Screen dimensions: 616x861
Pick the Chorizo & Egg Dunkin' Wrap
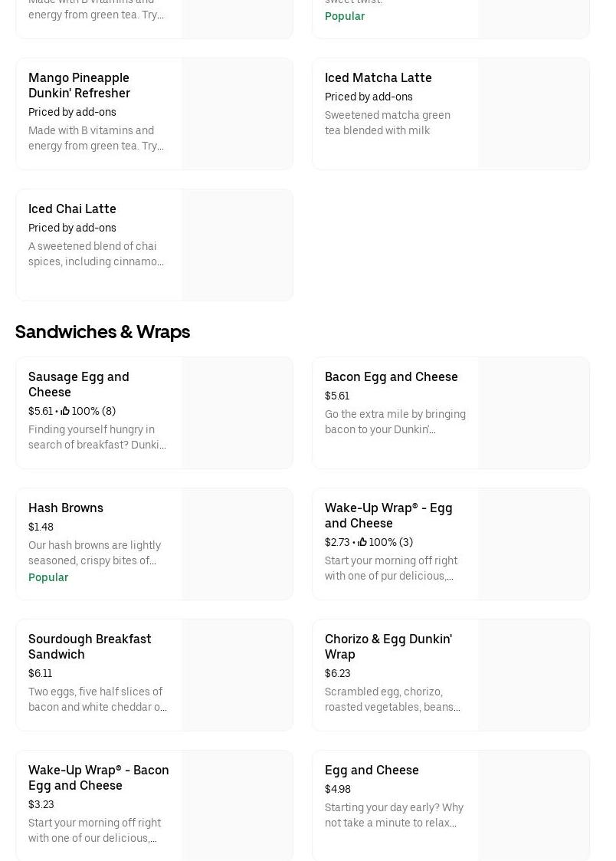(388, 646)
